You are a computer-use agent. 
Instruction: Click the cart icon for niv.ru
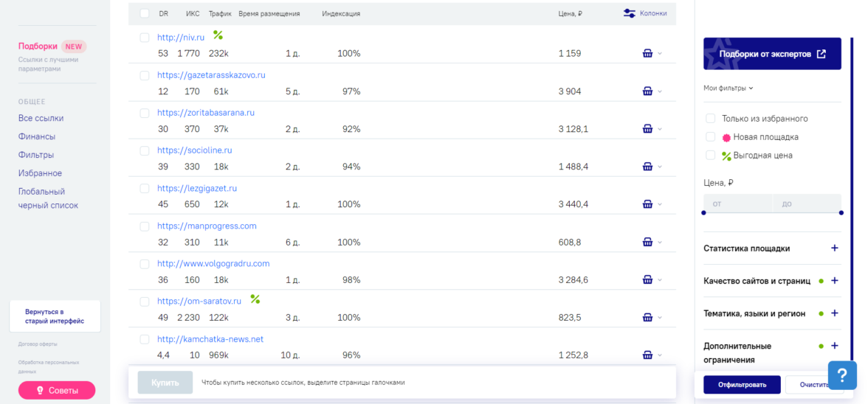pos(647,53)
